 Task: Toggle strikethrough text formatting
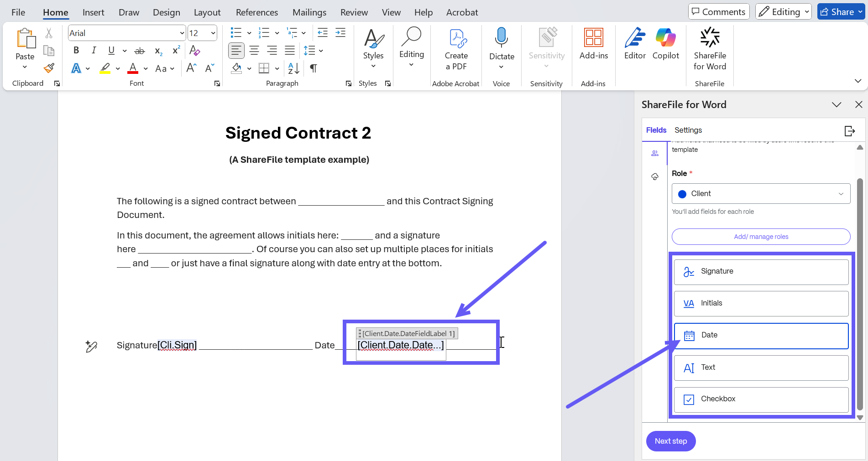coord(140,51)
